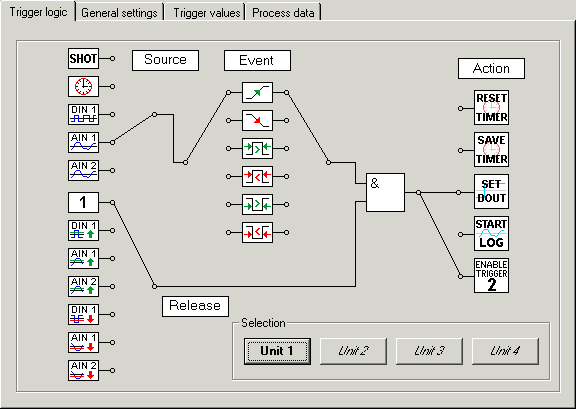Click the connector node beside SHOT
Viewport: 576px width, 409px height.
112,58
